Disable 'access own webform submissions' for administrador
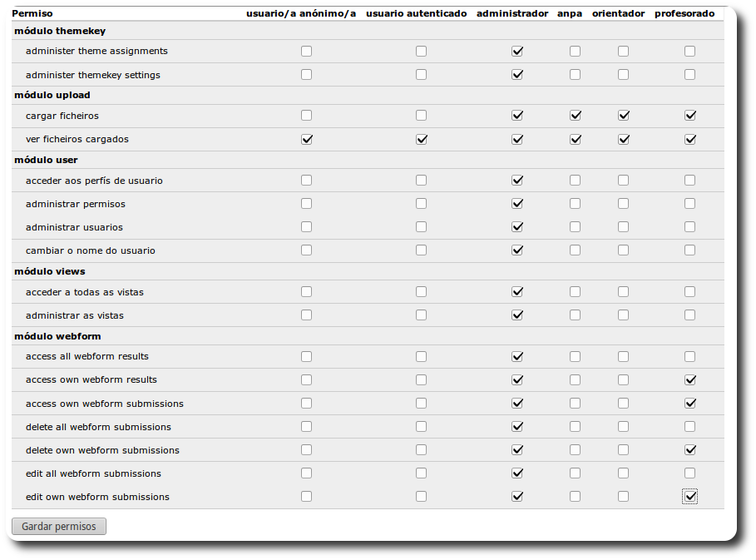This screenshot has width=756, height=560. pos(517,403)
